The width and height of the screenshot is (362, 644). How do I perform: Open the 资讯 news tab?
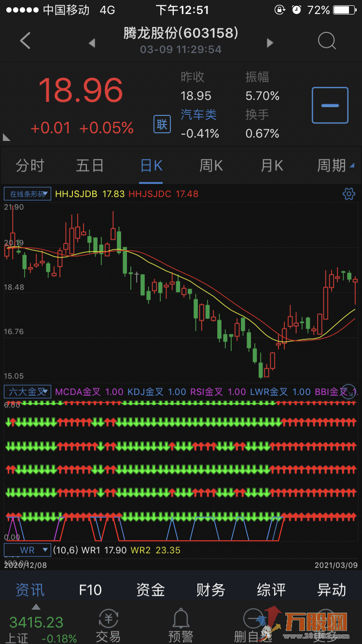[30, 589]
